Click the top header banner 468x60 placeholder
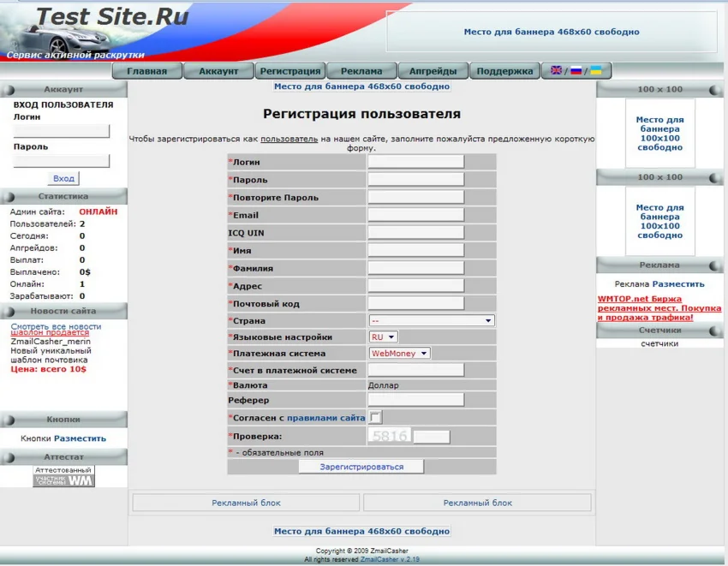Image resolution: width=728 pixels, height=566 pixels. [x=552, y=32]
